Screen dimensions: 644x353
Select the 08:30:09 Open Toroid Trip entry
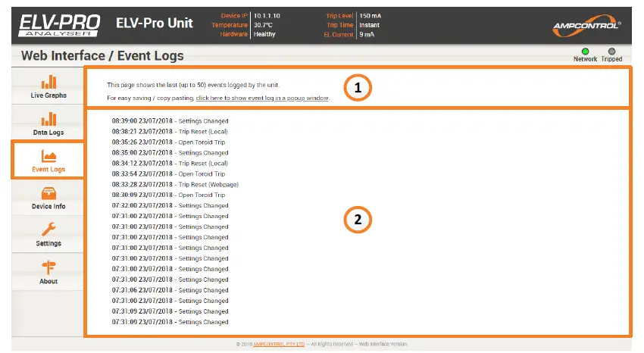[168, 195]
